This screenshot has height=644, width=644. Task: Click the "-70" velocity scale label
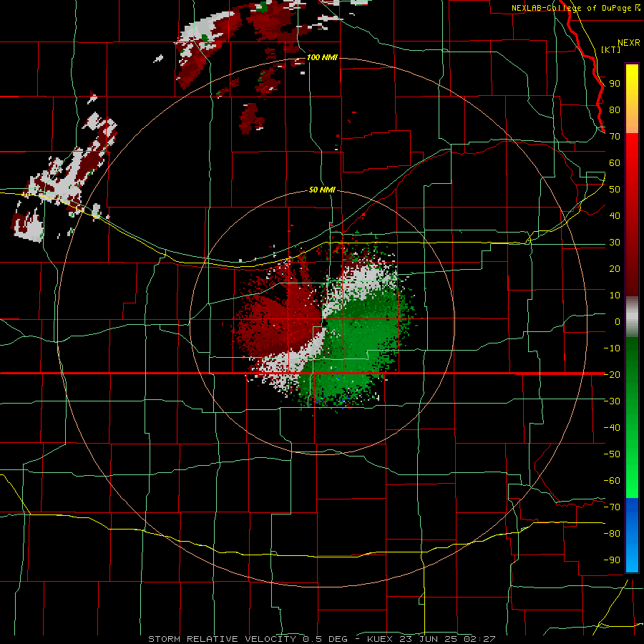click(x=612, y=507)
